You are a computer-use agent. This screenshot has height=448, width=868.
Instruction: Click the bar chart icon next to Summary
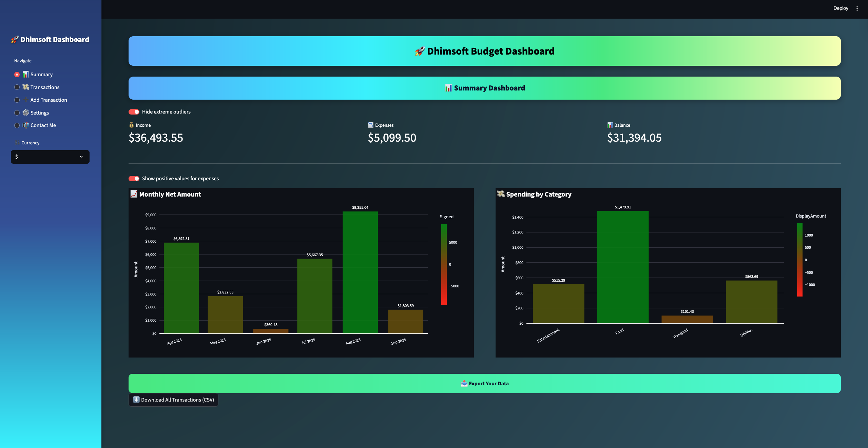25,74
